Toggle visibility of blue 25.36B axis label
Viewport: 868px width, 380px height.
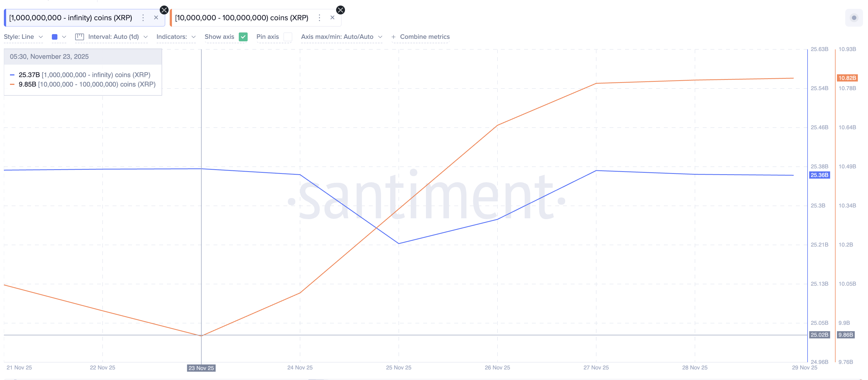[819, 175]
